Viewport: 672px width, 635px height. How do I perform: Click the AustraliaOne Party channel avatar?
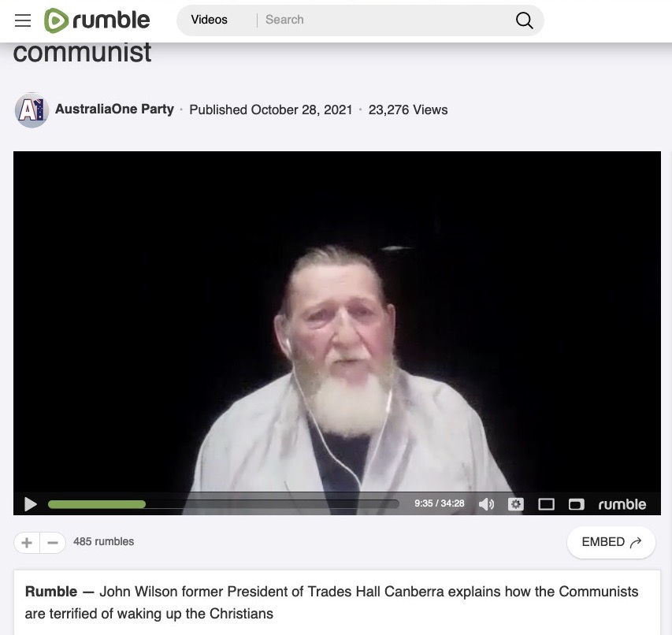click(x=32, y=110)
